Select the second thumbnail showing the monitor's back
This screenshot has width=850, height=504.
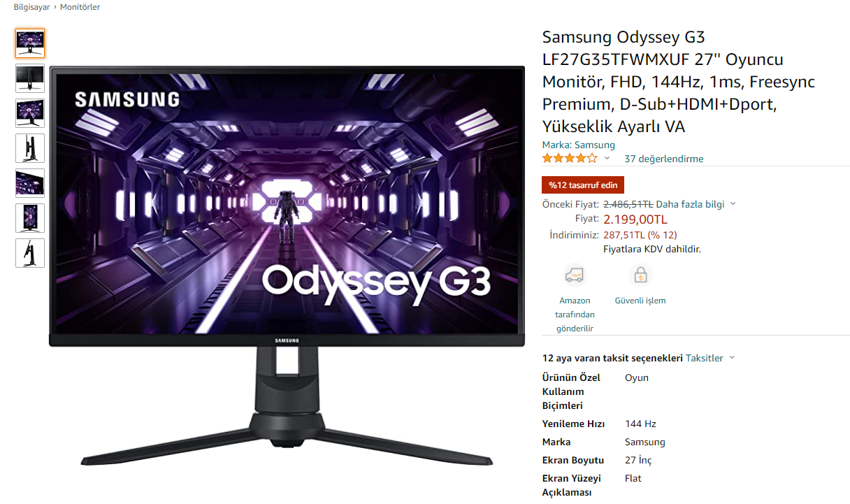tap(30, 78)
